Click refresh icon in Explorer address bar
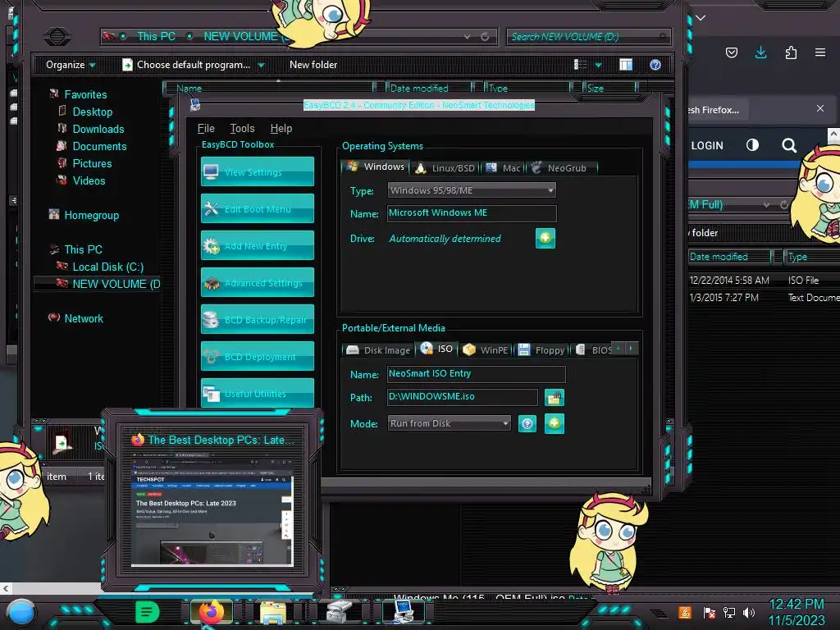Viewport: 840px width, 630px height. [485, 36]
